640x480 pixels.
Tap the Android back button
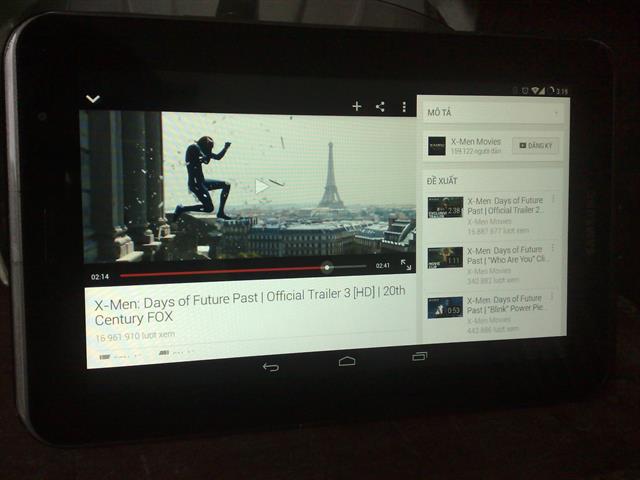click(x=271, y=367)
